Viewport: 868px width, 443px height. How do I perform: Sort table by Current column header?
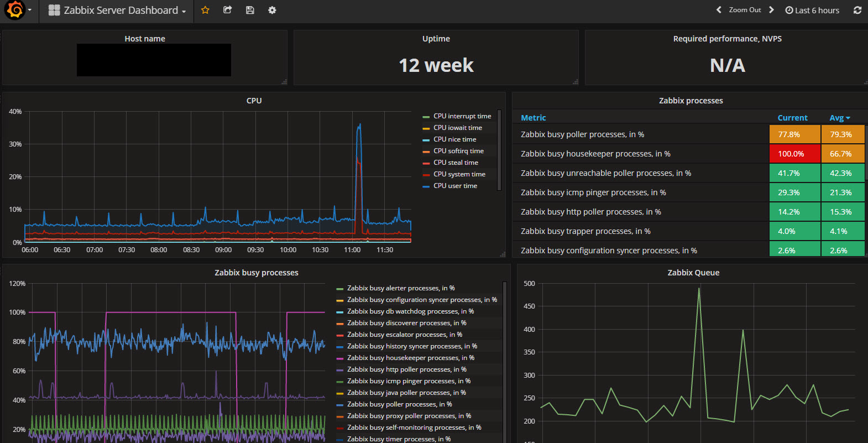[x=792, y=118]
